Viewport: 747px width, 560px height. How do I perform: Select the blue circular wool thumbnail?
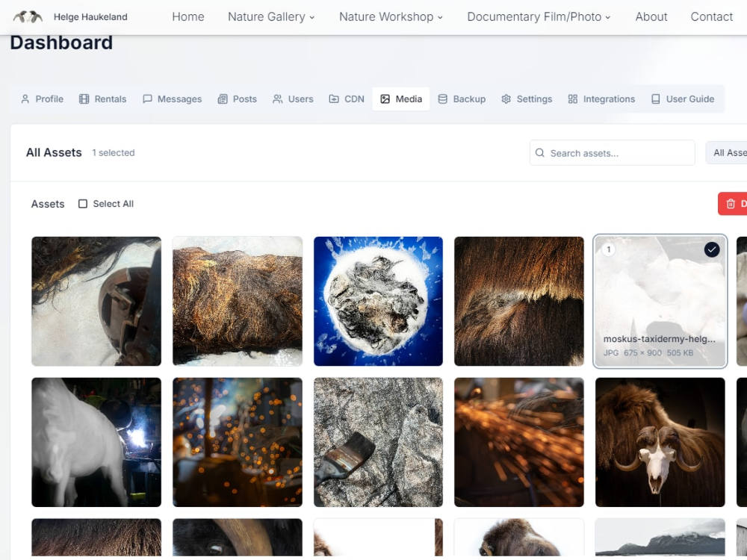click(378, 302)
